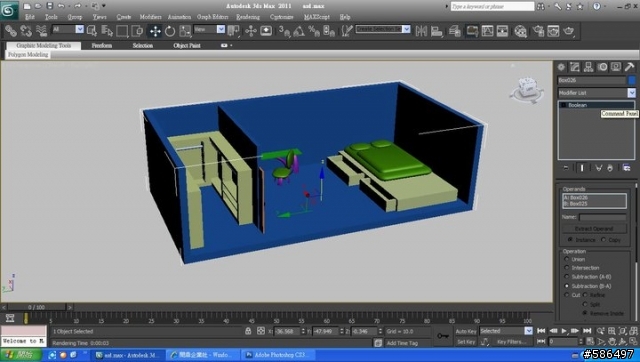The width and height of the screenshot is (640, 362).
Task: Click the Box026 object name field
Action: click(591, 80)
